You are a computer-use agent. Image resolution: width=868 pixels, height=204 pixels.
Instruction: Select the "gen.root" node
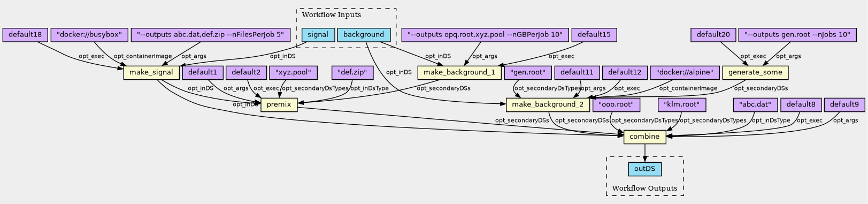528,73
